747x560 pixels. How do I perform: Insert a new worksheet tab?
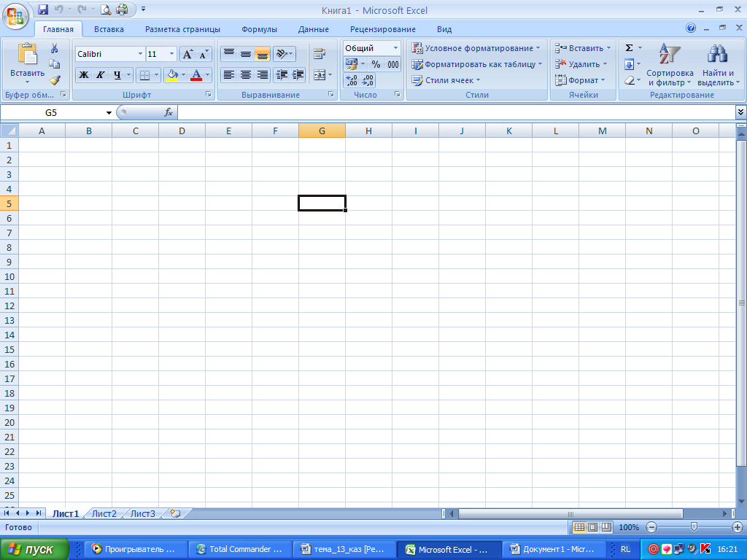pyautogui.click(x=175, y=513)
